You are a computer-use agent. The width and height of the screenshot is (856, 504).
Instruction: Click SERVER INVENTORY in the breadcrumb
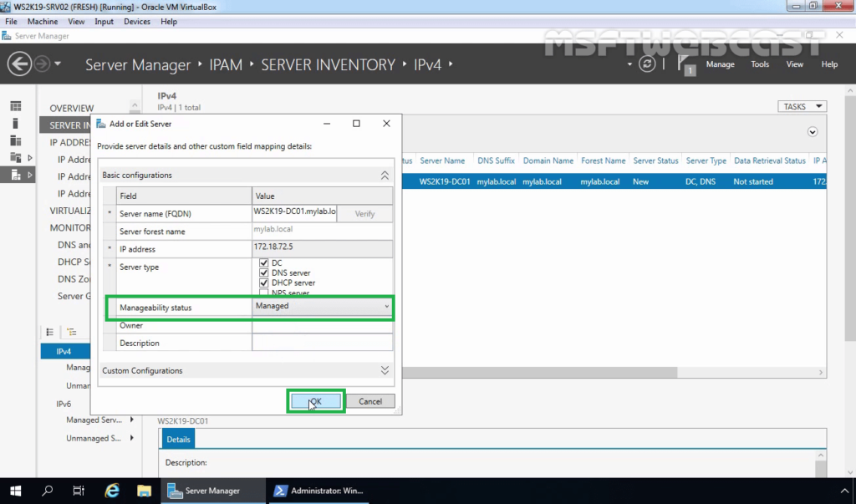point(328,64)
